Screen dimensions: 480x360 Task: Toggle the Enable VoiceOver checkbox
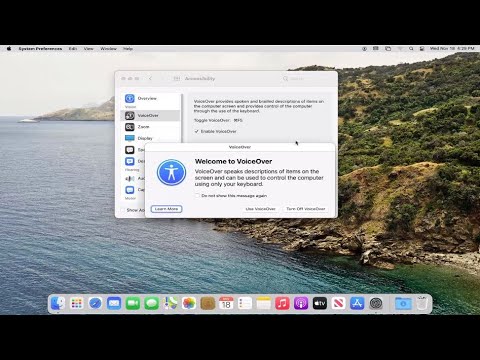coord(197,131)
